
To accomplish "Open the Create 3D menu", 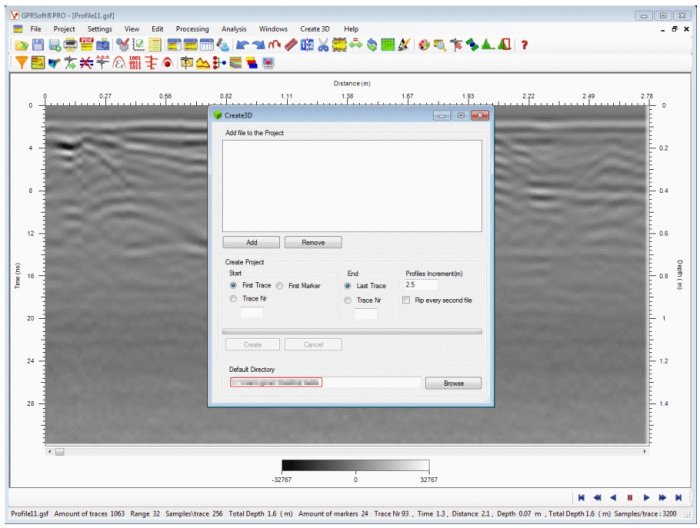I will coord(315,29).
